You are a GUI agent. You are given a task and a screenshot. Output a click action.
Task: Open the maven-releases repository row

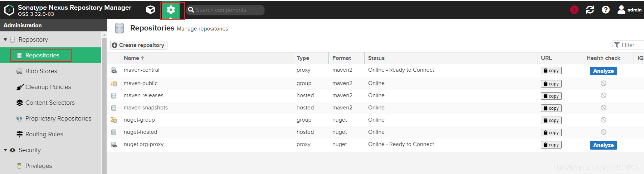pos(376,95)
